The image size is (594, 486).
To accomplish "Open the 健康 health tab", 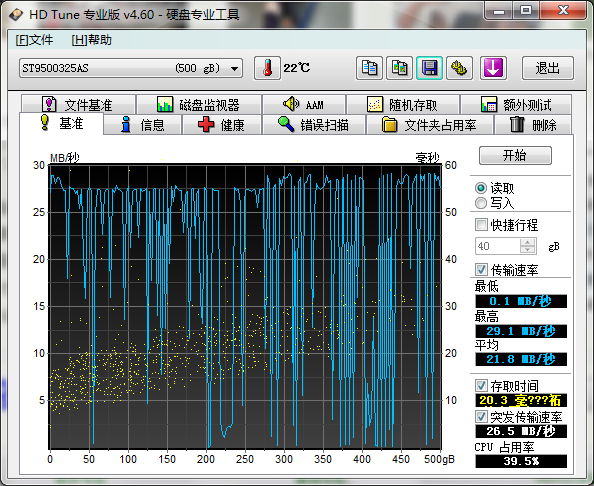I will click(222, 125).
